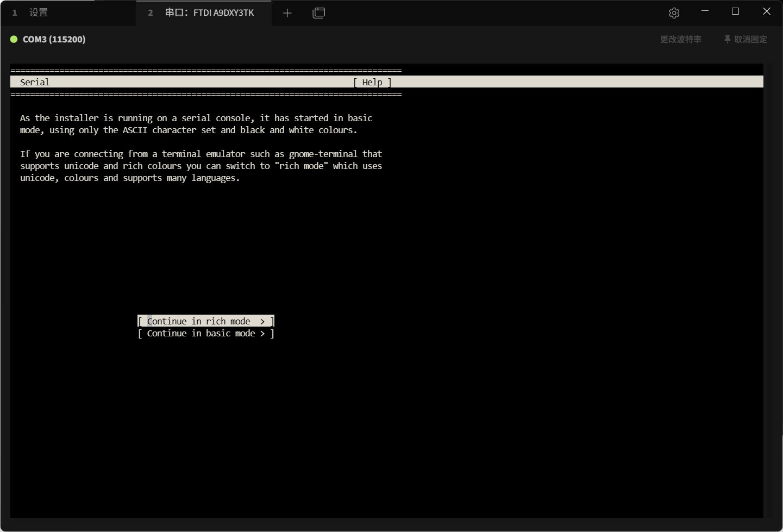The width and height of the screenshot is (783, 532).
Task: Toggle the 取消固定 unpin option
Action: [750, 39]
